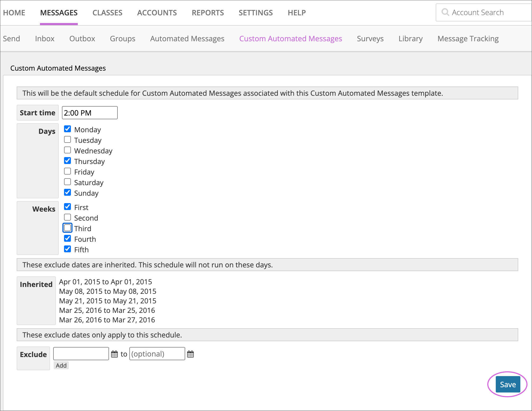Click the Account Search magnifier icon

tap(445, 12)
